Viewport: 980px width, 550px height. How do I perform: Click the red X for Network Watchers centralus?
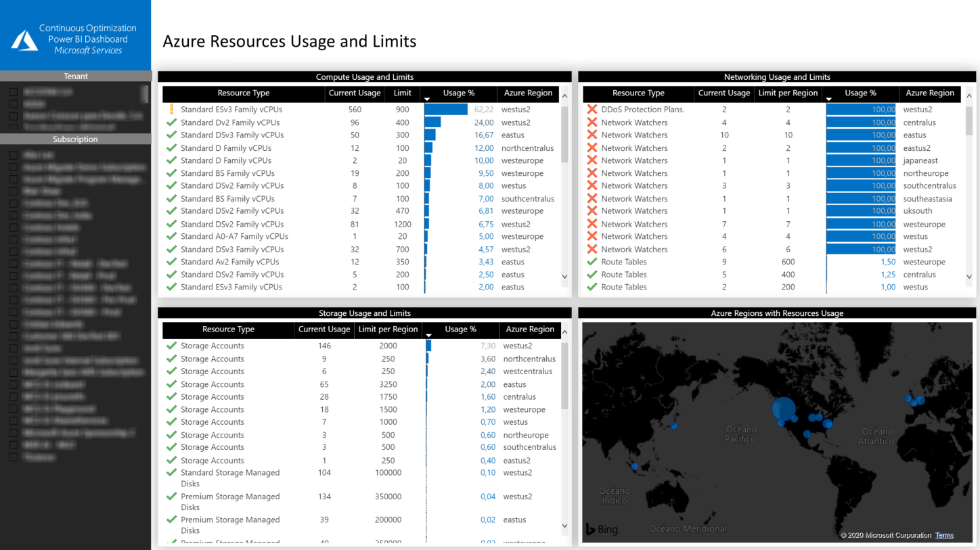pyautogui.click(x=592, y=122)
